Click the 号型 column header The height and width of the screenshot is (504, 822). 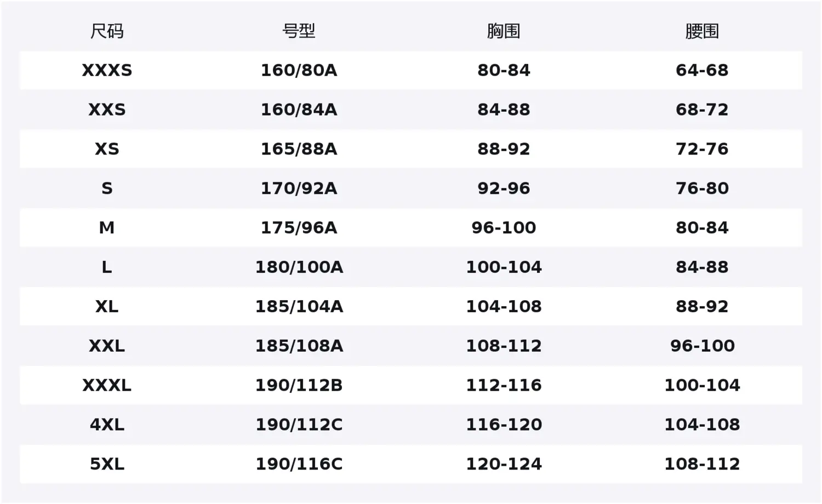point(299,31)
